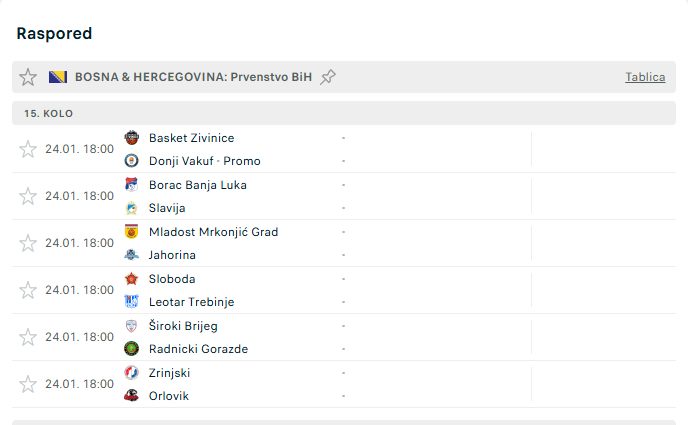
Task: Click the Mladost Mrkonjić Grad logo
Action: (131, 231)
